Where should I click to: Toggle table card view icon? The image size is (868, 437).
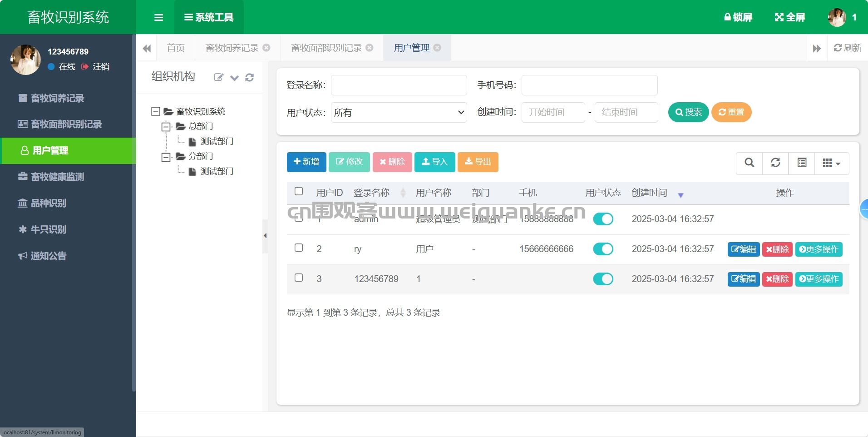point(802,163)
